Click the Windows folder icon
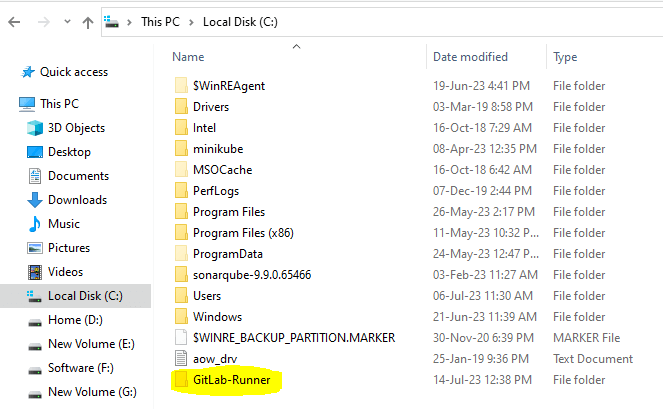Screen dimensions: 663x409 coord(181,317)
